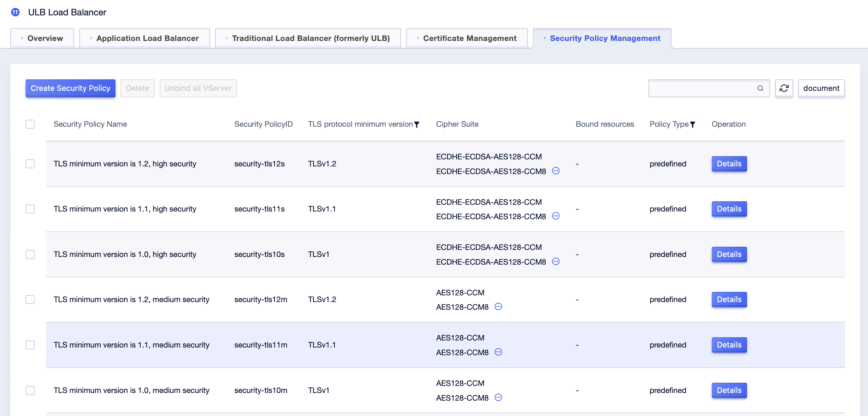View Details for security-tls10s
Screen dimensions: 868x416
[x=729, y=254]
